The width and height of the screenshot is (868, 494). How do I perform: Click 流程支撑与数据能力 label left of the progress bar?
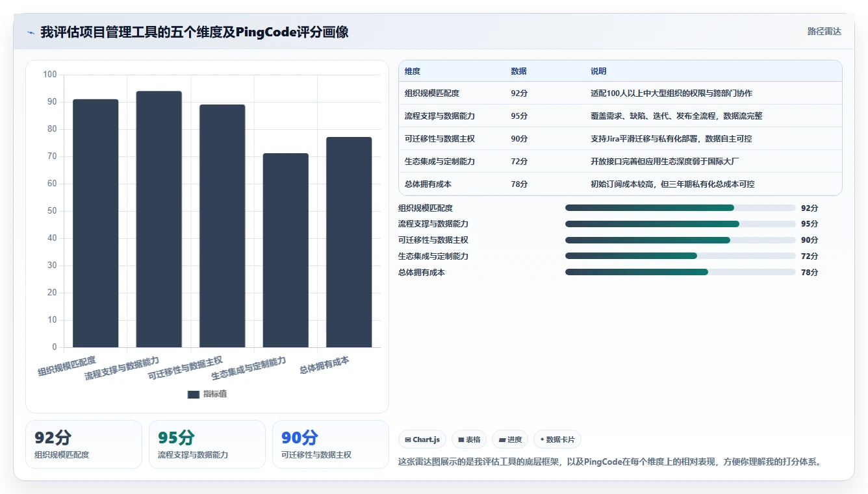433,224
